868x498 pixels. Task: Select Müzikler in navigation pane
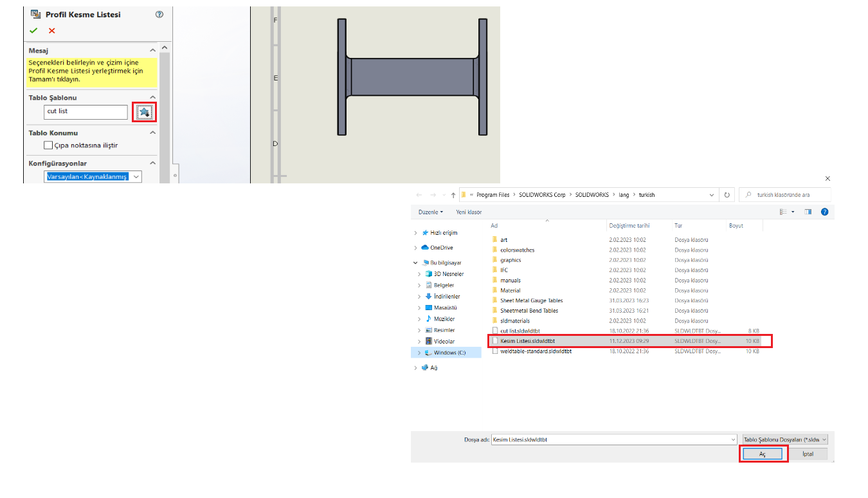pyautogui.click(x=444, y=319)
